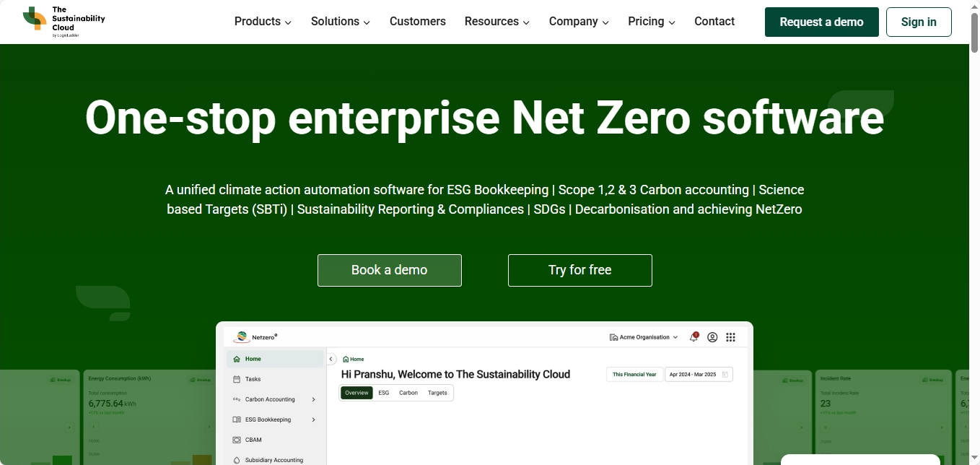Click the Sign in button
Image resolution: width=980 pixels, height=465 pixels.
click(919, 22)
